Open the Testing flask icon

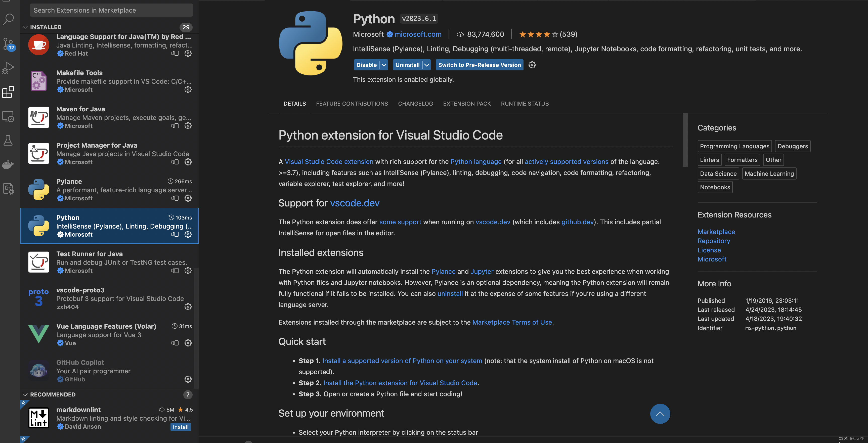[x=8, y=140]
